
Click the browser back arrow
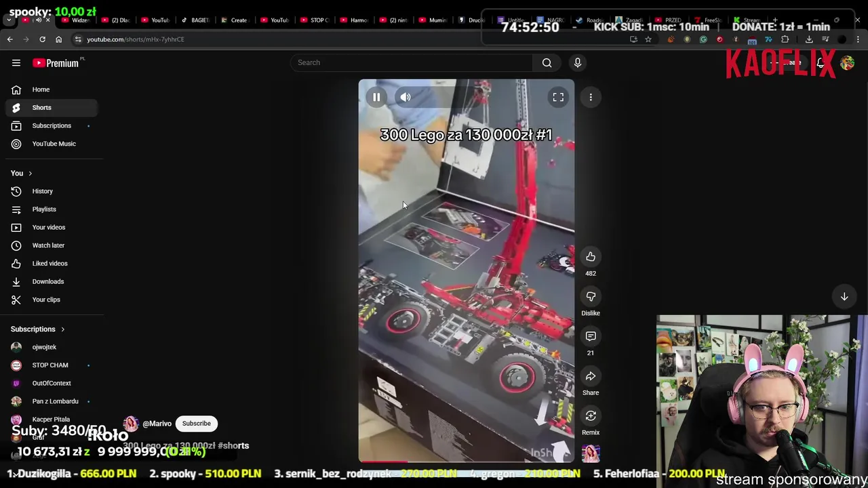pyautogui.click(x=9, y=39)
